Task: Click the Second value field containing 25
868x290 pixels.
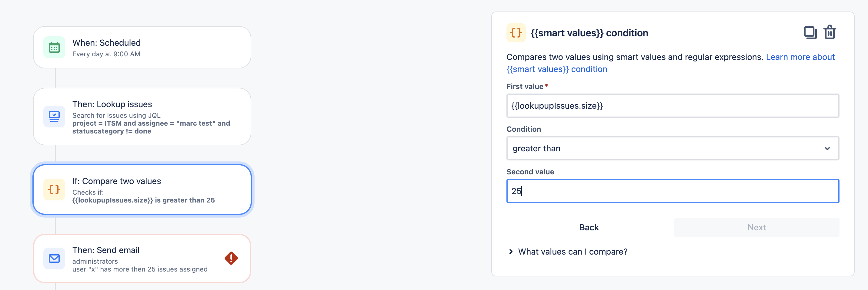Action: click(672, 191)
